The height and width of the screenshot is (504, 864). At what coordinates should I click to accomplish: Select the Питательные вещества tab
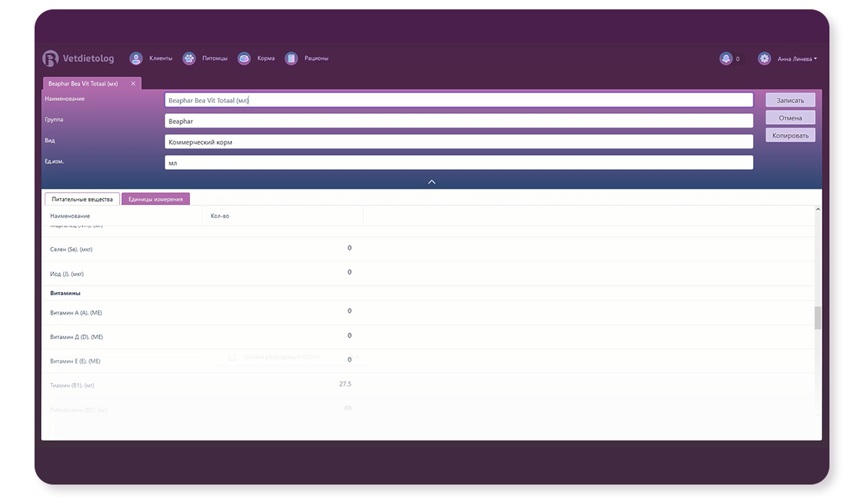pos(82,199)
